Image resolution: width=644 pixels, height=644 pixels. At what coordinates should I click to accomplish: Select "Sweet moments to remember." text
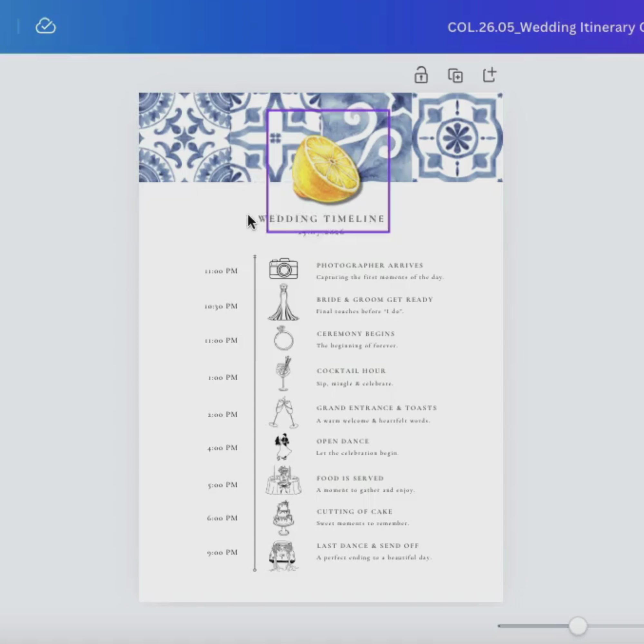363,523
